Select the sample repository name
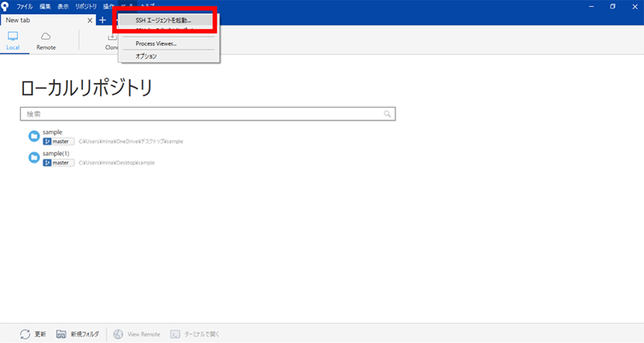 click(x=52, y=132)
